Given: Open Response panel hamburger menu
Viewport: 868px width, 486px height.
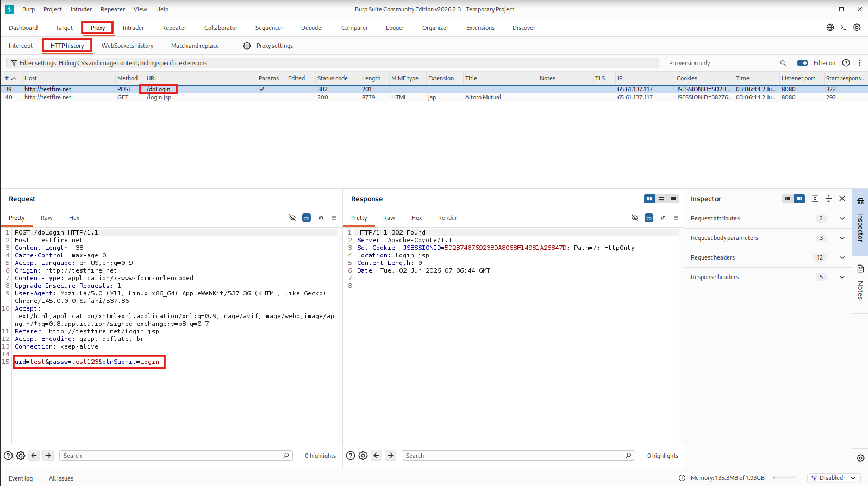Looking at the screenshot, I should (676, 218).
